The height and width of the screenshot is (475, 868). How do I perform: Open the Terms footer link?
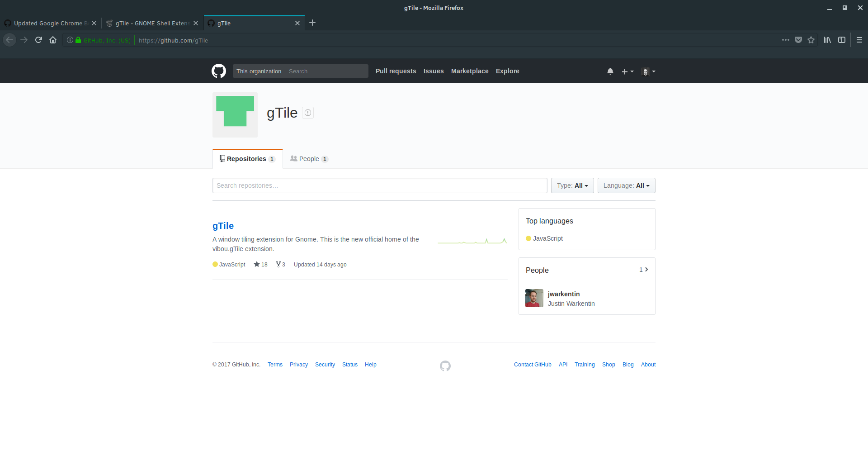click(x=275, y=365)
